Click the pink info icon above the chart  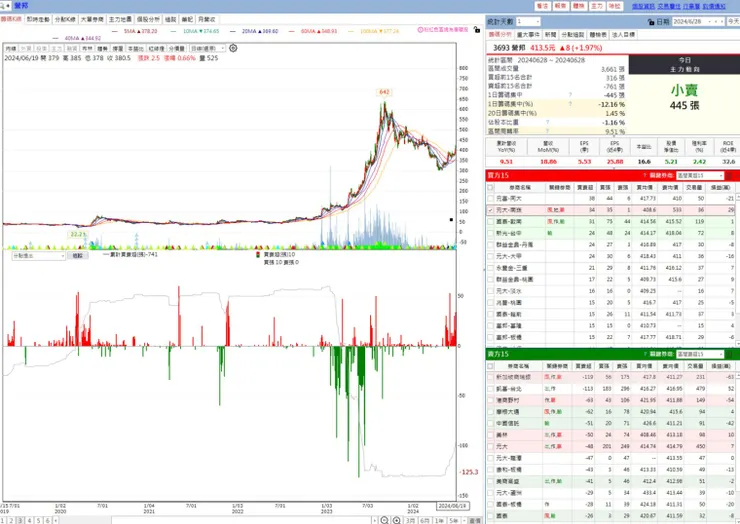(x=420, y=30)
